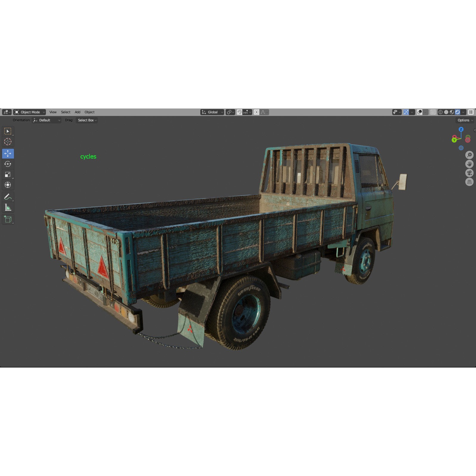Open the shading options dropdown

463,112
